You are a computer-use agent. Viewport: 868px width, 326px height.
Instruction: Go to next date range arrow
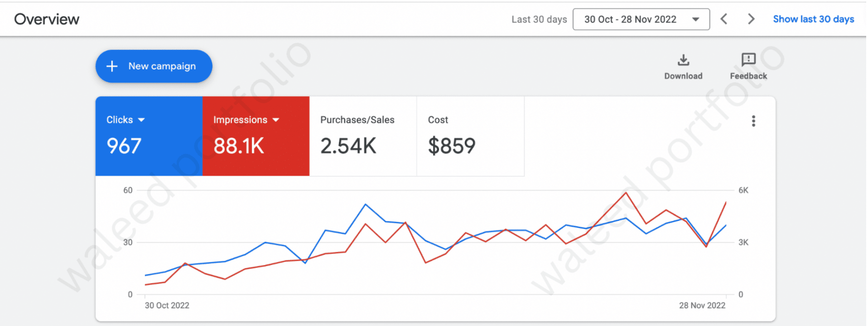click(751, 19)
